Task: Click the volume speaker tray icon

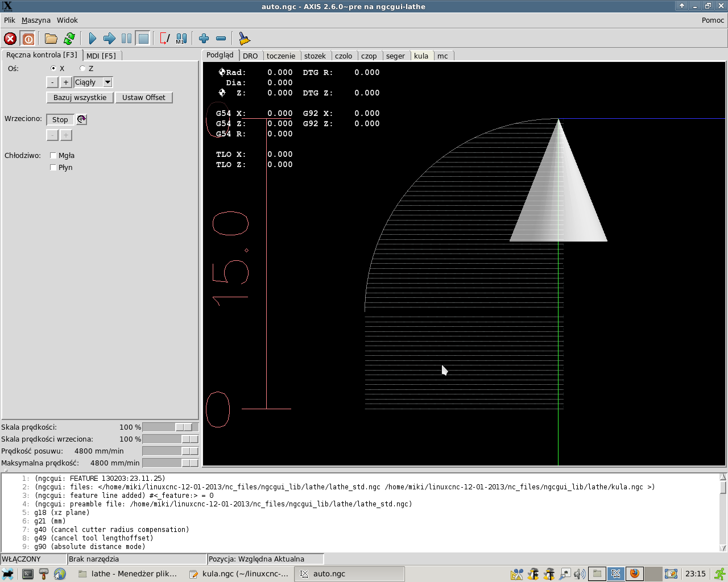Action: click(580, 574)
